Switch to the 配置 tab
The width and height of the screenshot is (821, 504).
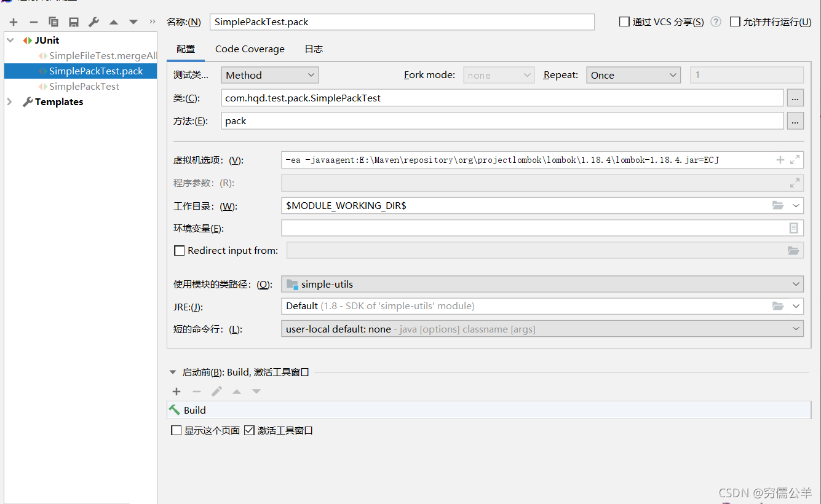pyautogui.click(x=186, y=49)
